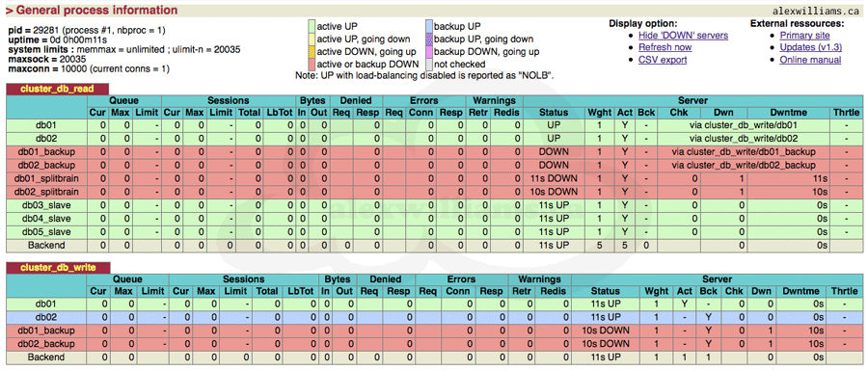Click db02 row name in cluster_db_write

(x=46, y=317)
